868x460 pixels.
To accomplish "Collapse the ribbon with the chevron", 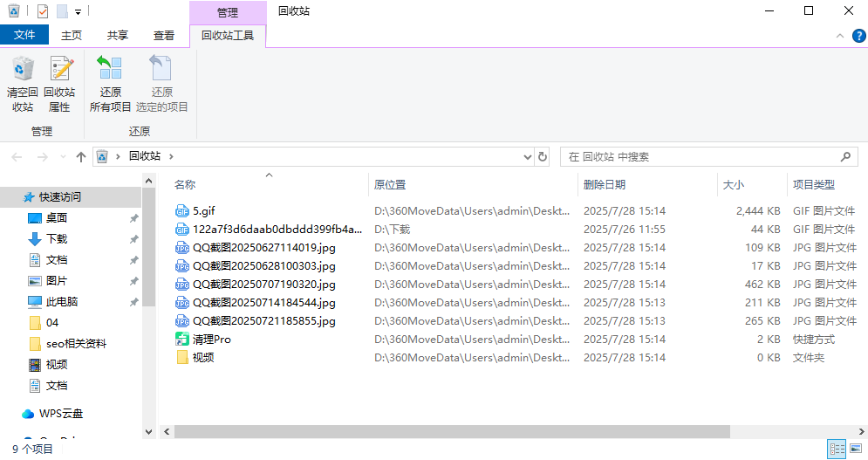I will (839, 36).
